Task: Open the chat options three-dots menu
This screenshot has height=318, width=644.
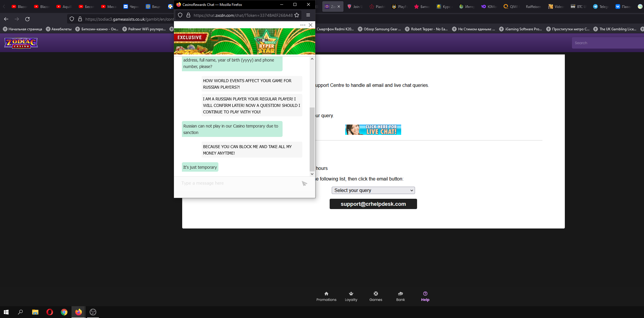Action: click(303, 25)
